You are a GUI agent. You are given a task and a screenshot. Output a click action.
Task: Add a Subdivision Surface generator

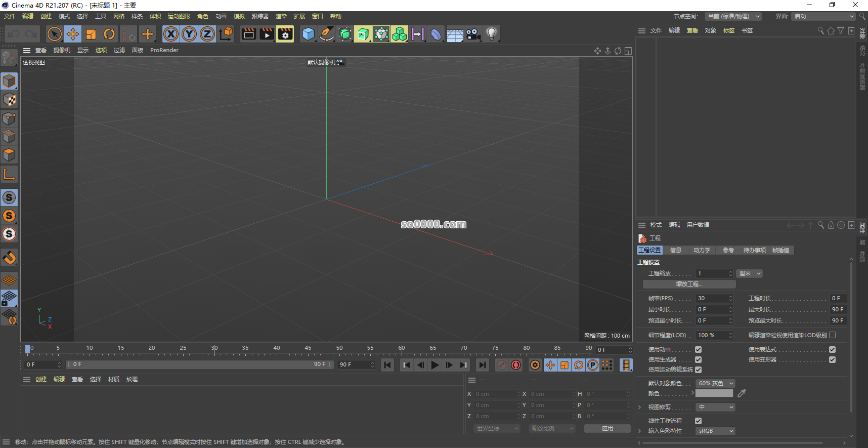[344, 34]
